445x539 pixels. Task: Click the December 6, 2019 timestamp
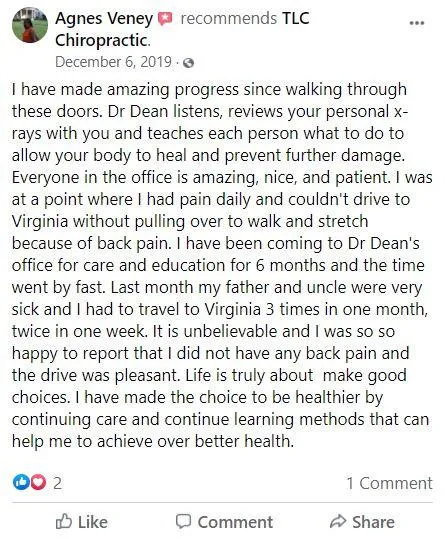click(113, 62)
